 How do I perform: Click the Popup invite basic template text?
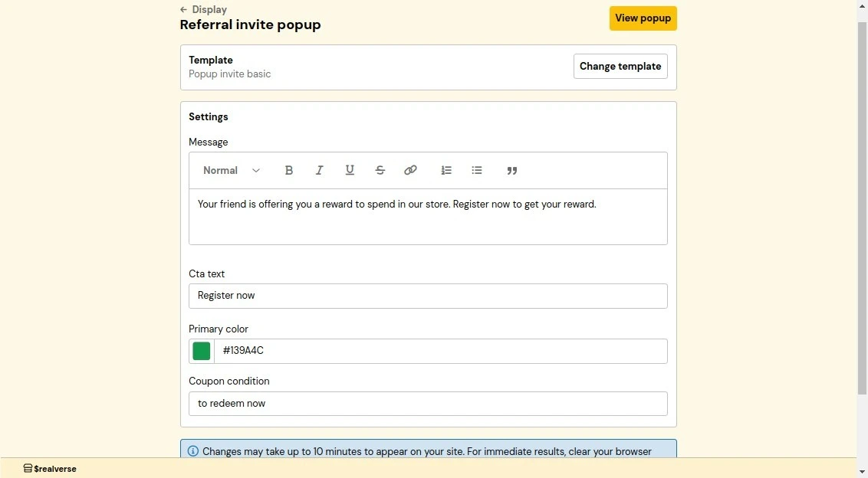(x=230, y=74)
